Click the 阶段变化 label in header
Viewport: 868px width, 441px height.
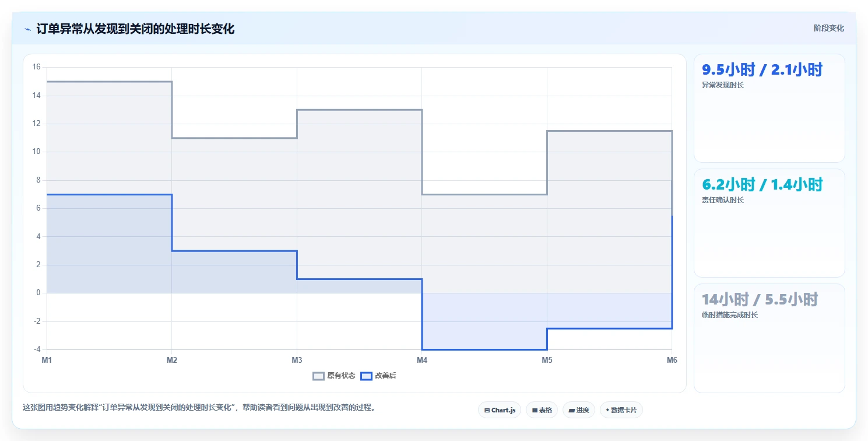tap(828, 29)
